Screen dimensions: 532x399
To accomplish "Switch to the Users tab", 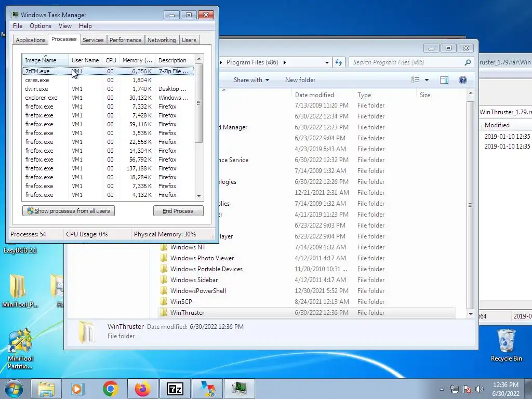I will 189,40.
